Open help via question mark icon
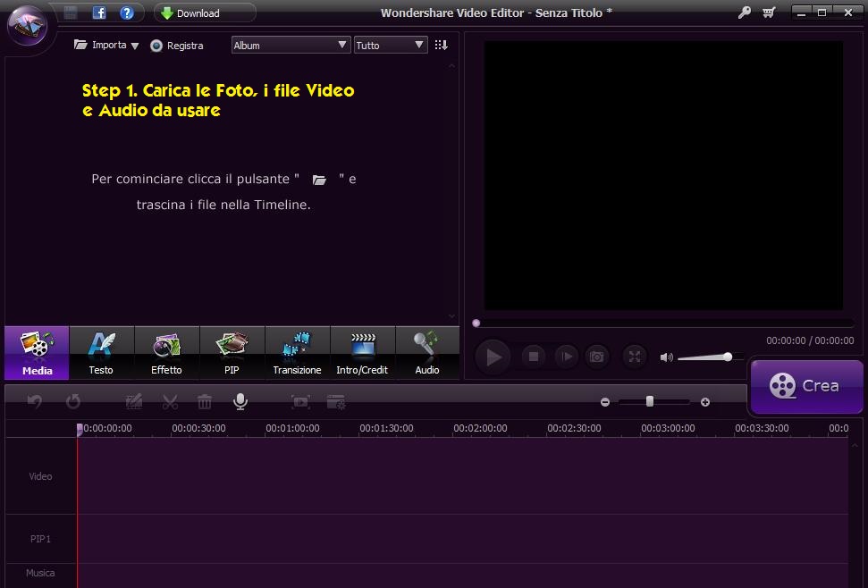Screen dimensions: 868x588 [127, 13]
